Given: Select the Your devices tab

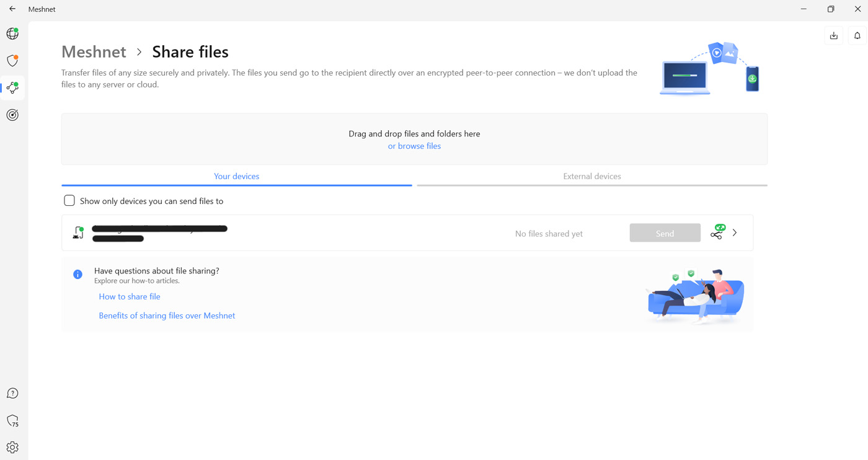Looking at the screenshot, I should tap(236, 177).
